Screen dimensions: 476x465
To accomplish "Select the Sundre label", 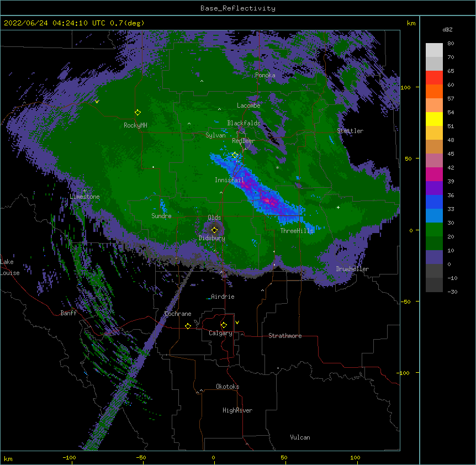I will click(161, 216).
